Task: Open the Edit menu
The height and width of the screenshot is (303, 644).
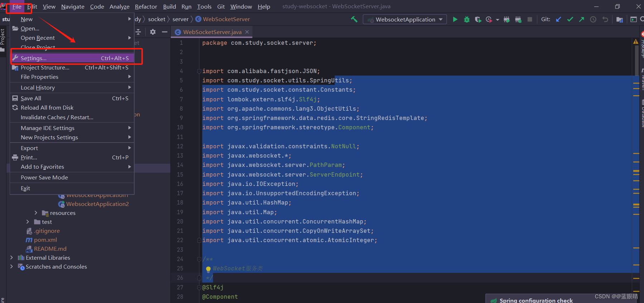Action: pos(32,6)
